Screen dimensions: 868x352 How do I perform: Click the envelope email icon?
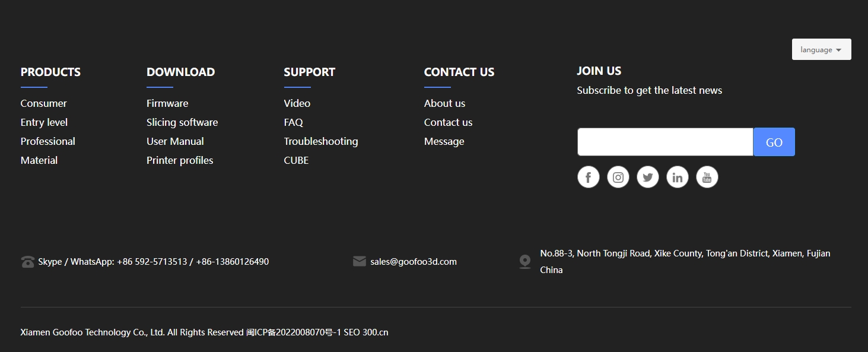click(x=359, y=261)
